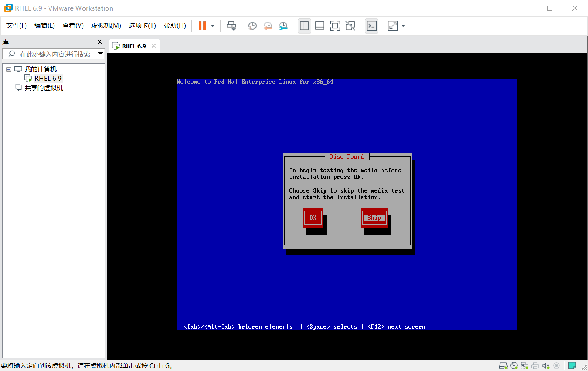This screenshot has width=588, height=371.
Task: Open the power options dropdown next to pause
Action: (x=213, y=26)
